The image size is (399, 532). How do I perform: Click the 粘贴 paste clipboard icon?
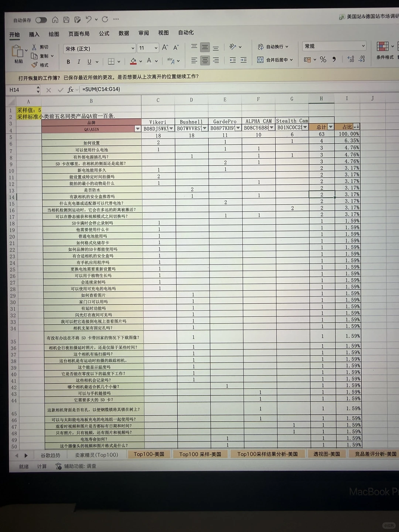(18, 52)
